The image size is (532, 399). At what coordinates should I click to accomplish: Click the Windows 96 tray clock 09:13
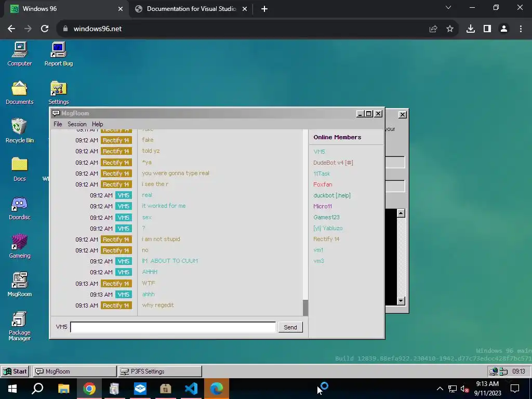pos(518,371)
